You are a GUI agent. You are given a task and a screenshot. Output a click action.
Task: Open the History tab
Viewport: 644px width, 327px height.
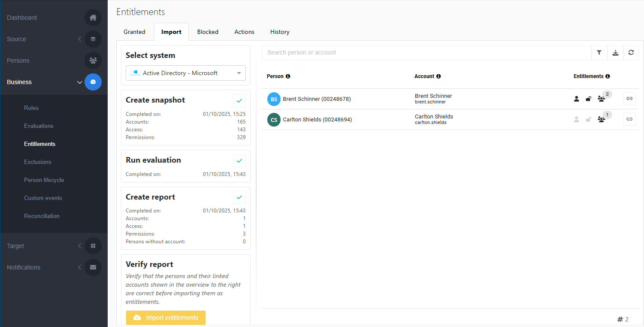coord(280,32)
